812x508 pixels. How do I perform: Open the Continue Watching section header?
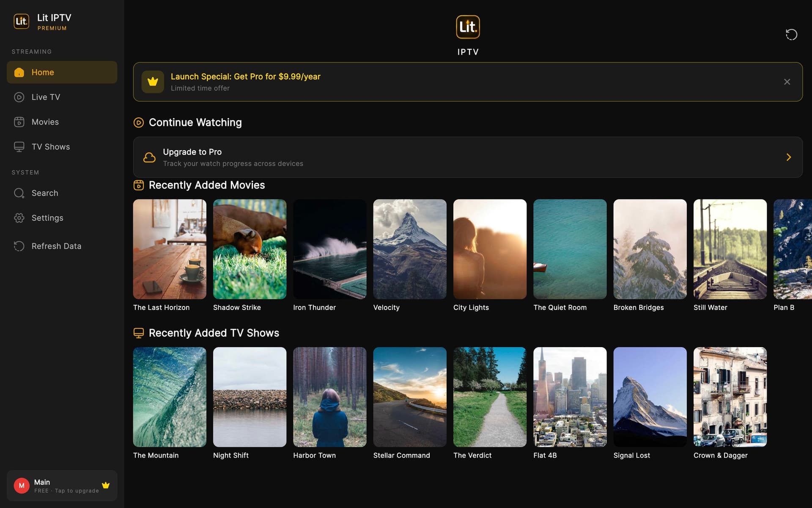click(x=195, y=122)
